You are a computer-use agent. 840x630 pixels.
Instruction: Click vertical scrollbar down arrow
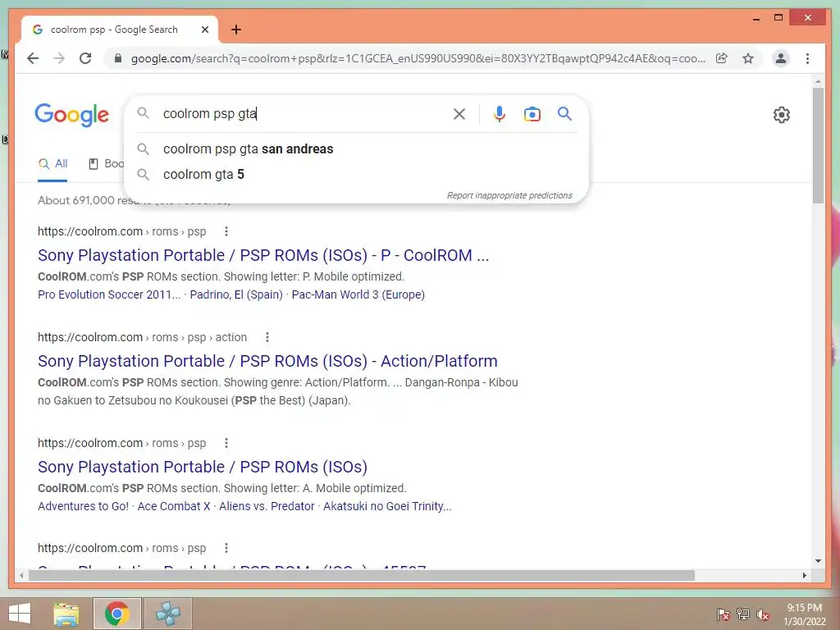(x=818, y=561)
